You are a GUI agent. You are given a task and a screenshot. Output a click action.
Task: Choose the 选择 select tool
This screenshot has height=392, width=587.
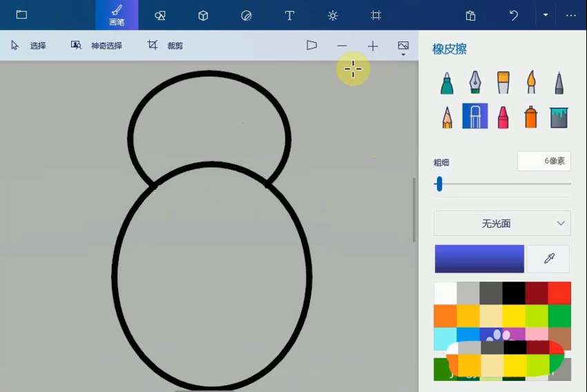click(28, 46)
